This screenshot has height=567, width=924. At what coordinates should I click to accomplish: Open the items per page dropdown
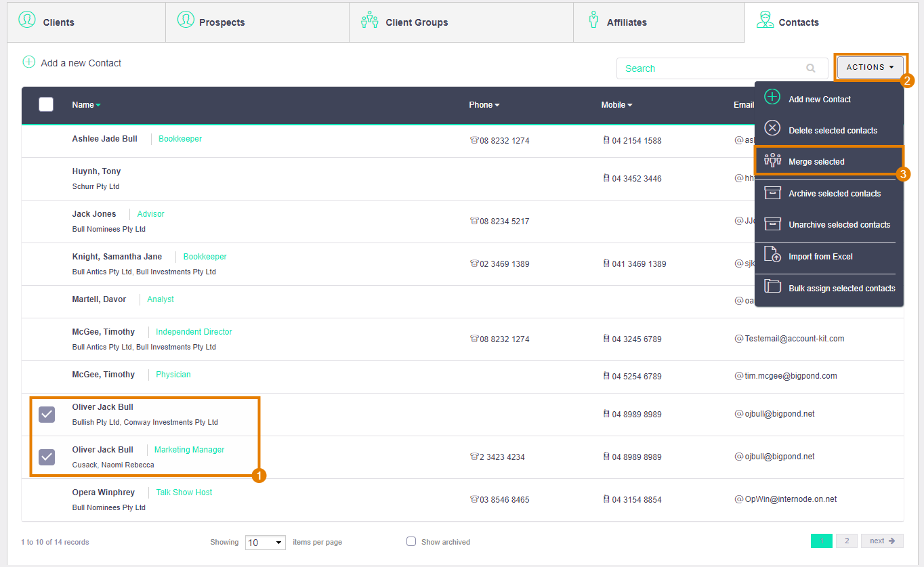tap(265, 543)
